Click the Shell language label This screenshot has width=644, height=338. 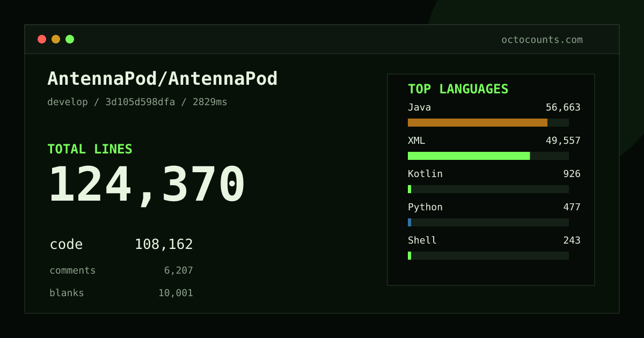tap(422, 240)
